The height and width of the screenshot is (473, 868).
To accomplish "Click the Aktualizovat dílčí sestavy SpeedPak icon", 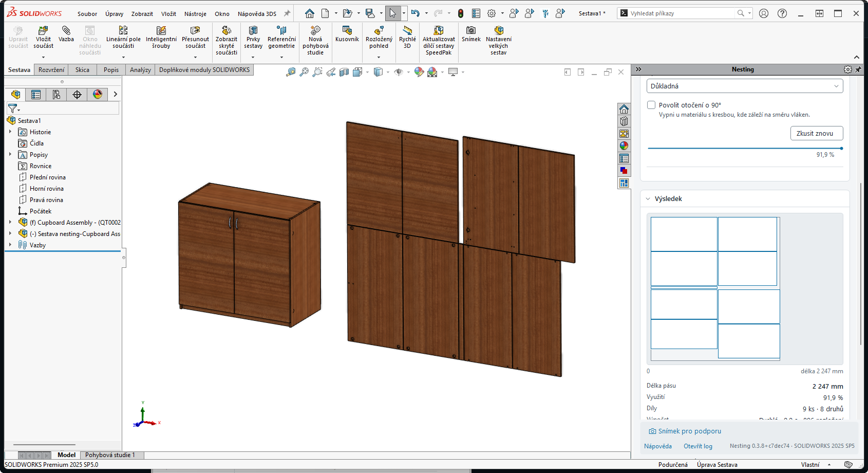I will (439, 30).
